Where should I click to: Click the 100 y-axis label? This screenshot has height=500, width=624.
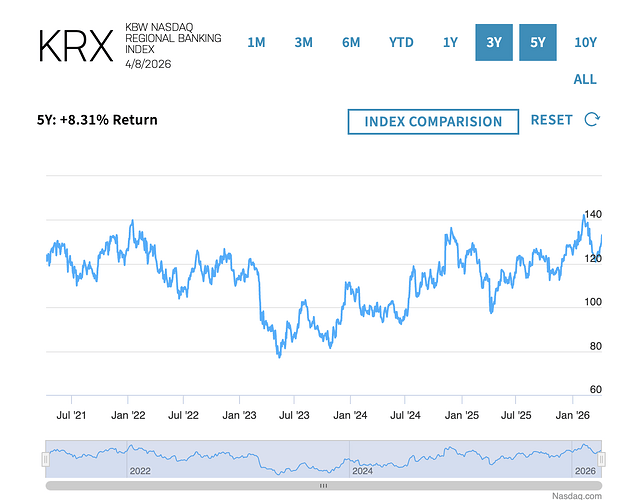tap(593, 302)
